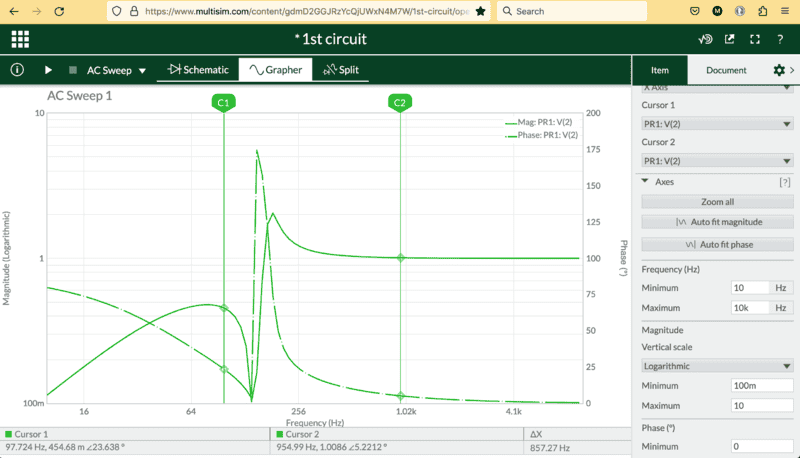The image size is (800, 458).
Task: Click the AC Sweep 1 graph title
Action: point(80,96)
